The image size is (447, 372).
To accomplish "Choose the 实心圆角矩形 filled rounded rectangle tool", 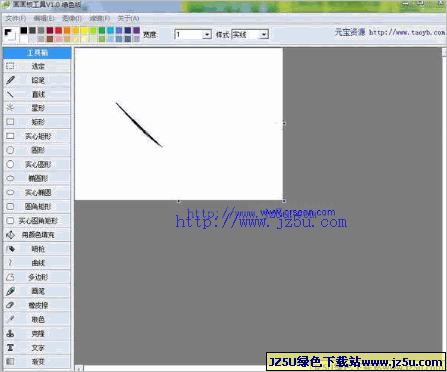I will click(x=37, y=221).
